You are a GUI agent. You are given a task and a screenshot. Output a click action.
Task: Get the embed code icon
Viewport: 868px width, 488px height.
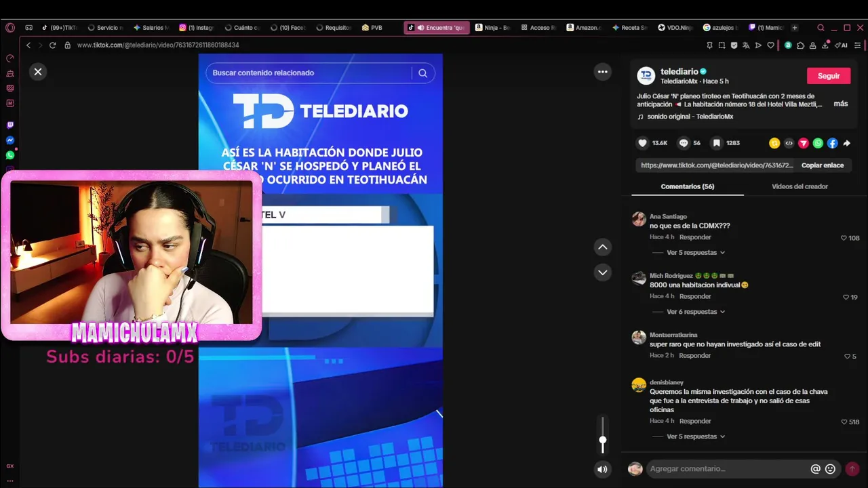(x=789, y=143)
